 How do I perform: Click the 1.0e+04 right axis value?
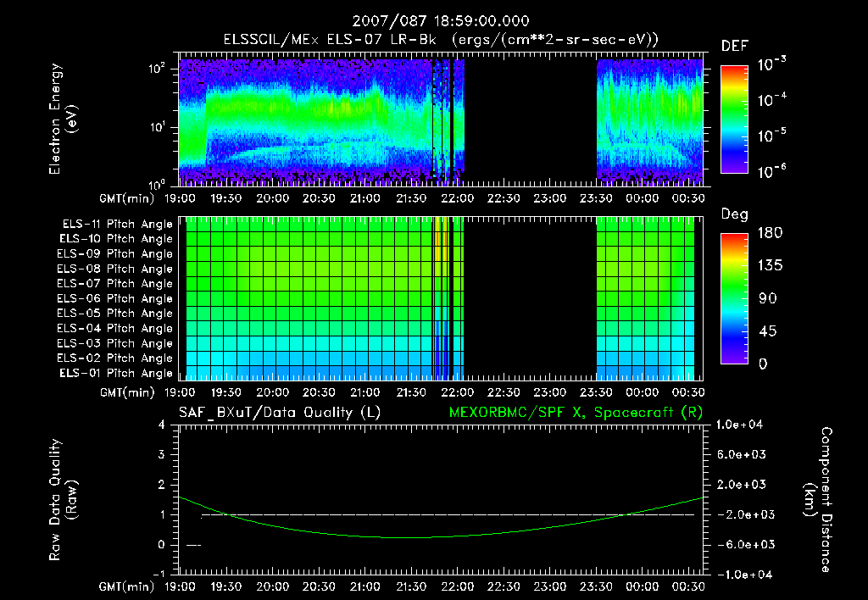(739, 425)
